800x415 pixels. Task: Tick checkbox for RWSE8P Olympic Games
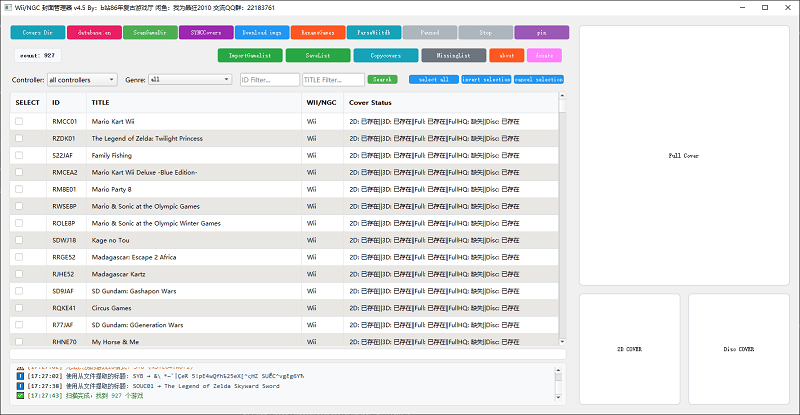(19, 206)
